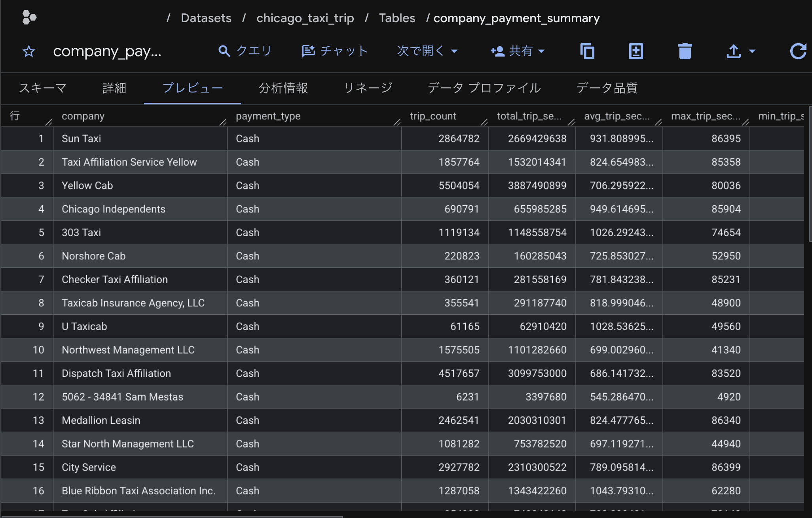Star the company_payment_summary table
The image size is (812, 518).
coord(28,51)
